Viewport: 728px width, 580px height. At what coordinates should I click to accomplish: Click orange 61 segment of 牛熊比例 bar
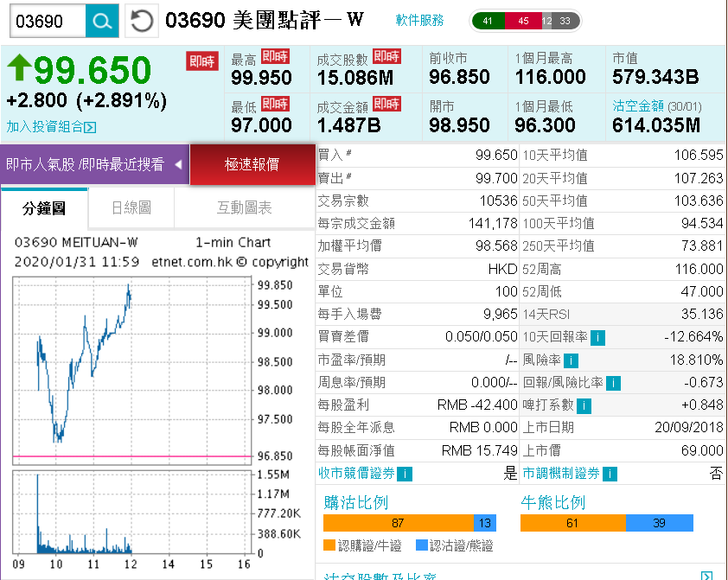573,523
